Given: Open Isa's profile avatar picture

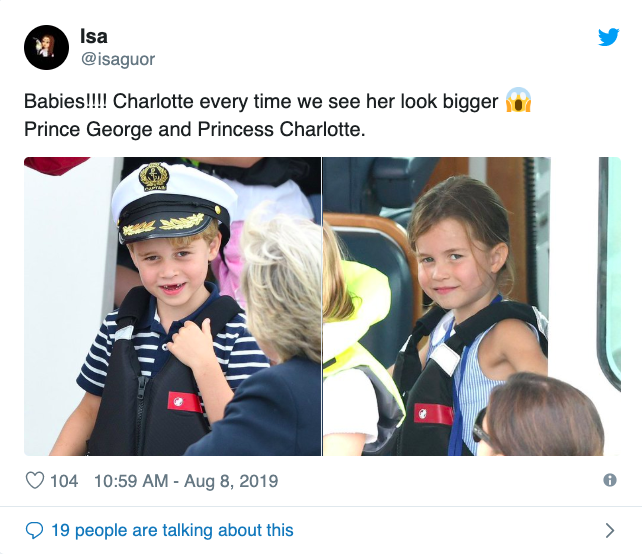Looking at the screenshot, I should pyautogui.click(x=46, y=47).
